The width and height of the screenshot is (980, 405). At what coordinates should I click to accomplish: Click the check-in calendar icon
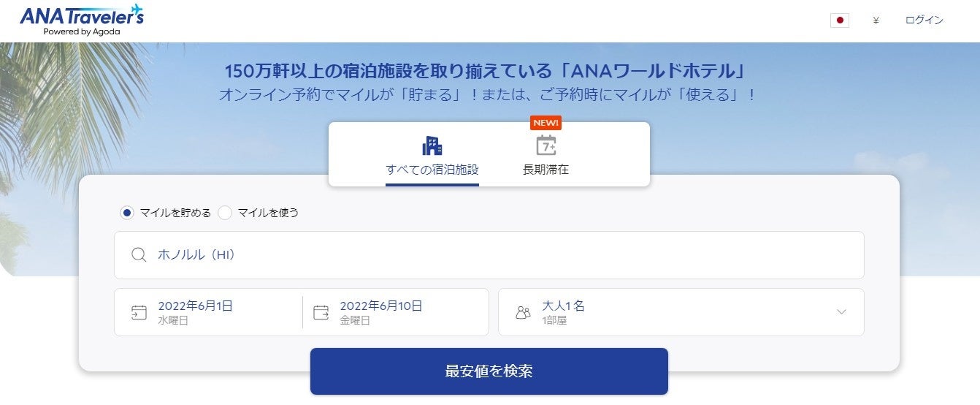click(x=139, y=313)
